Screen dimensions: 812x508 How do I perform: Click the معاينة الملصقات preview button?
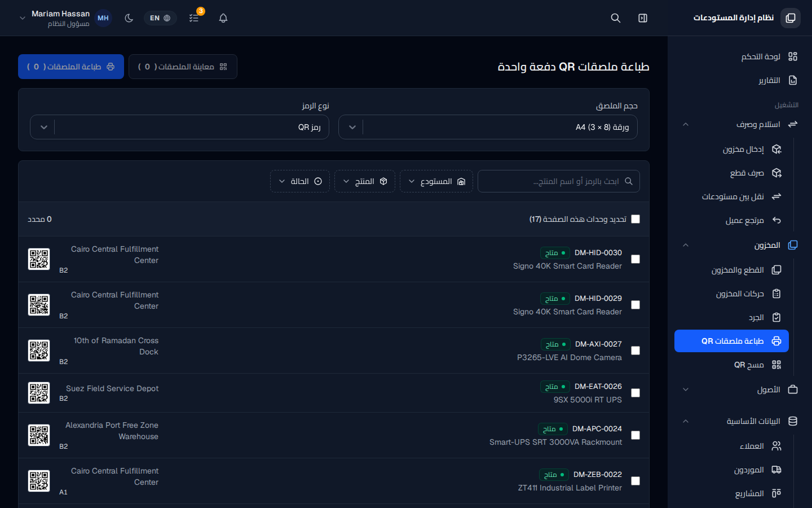pos(183,67)
